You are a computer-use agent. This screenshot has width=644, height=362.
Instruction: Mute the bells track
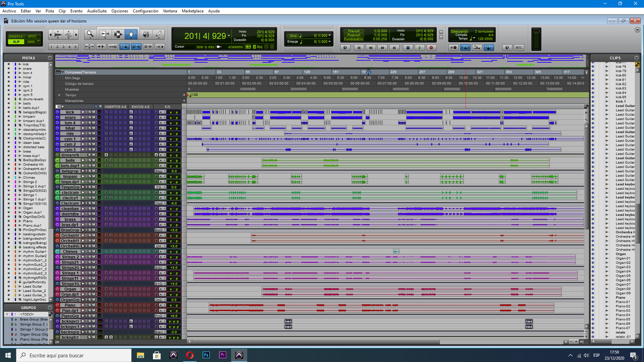[x=94, y=160]
